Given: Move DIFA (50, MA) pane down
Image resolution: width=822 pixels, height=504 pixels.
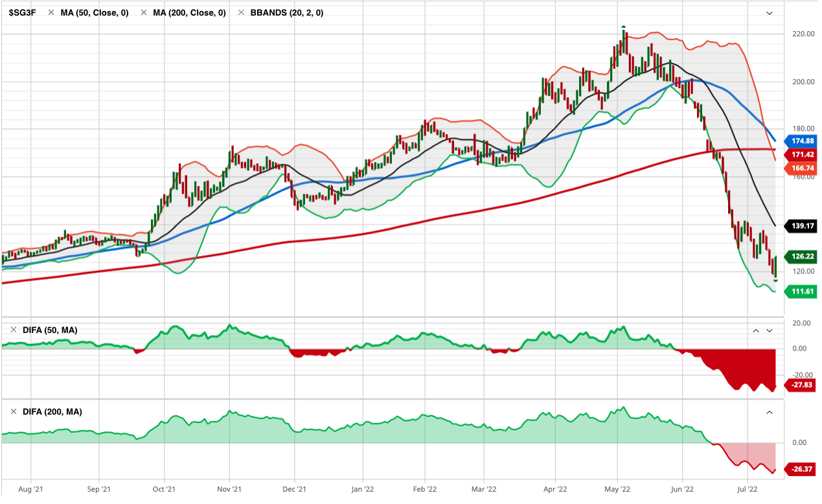Looking at the screenshot, I should [x=770, y=330].
